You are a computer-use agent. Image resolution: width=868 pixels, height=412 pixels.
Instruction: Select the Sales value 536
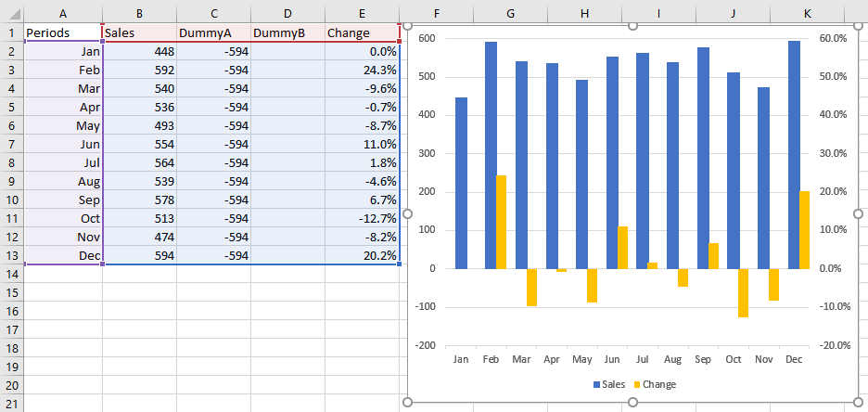click(139, 107)
